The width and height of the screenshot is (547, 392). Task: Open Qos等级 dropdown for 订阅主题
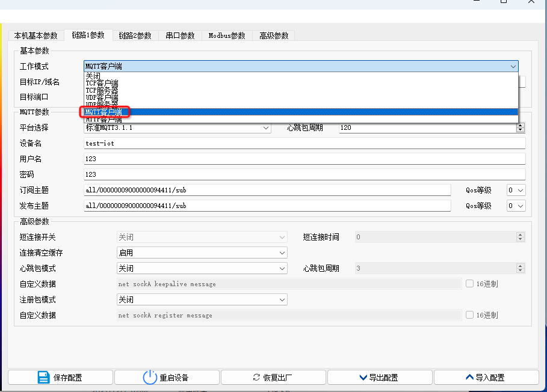[x=515, y=189]
